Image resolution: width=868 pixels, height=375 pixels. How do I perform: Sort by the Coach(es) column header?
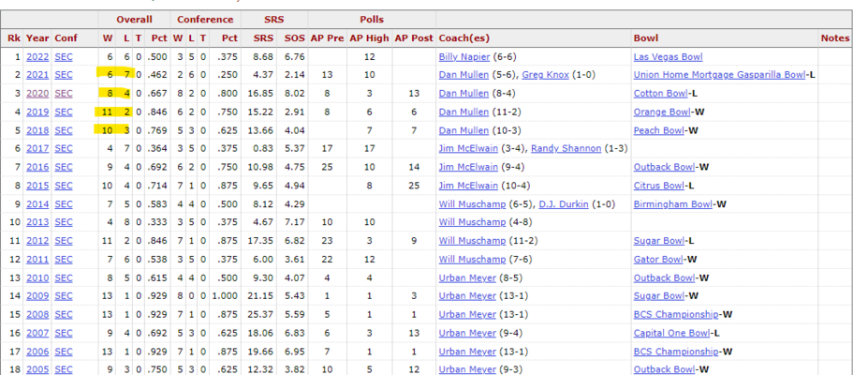click(x=463, y=38)
